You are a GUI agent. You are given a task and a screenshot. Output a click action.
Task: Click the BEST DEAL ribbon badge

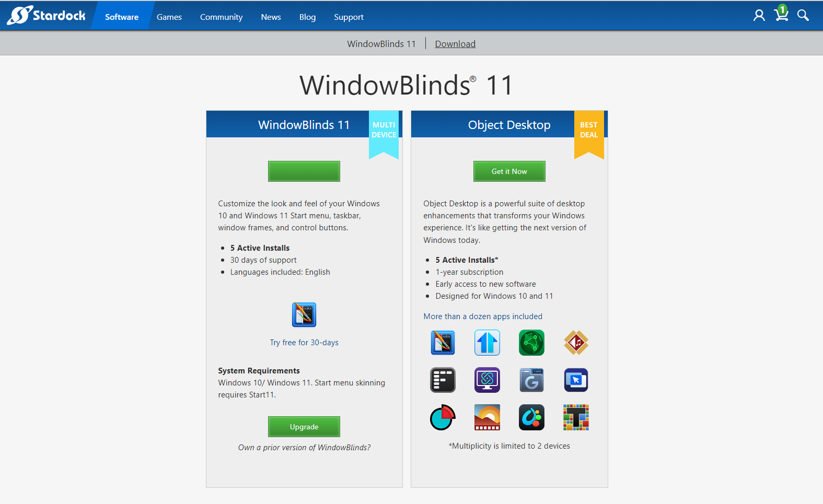tap(589, 134)
